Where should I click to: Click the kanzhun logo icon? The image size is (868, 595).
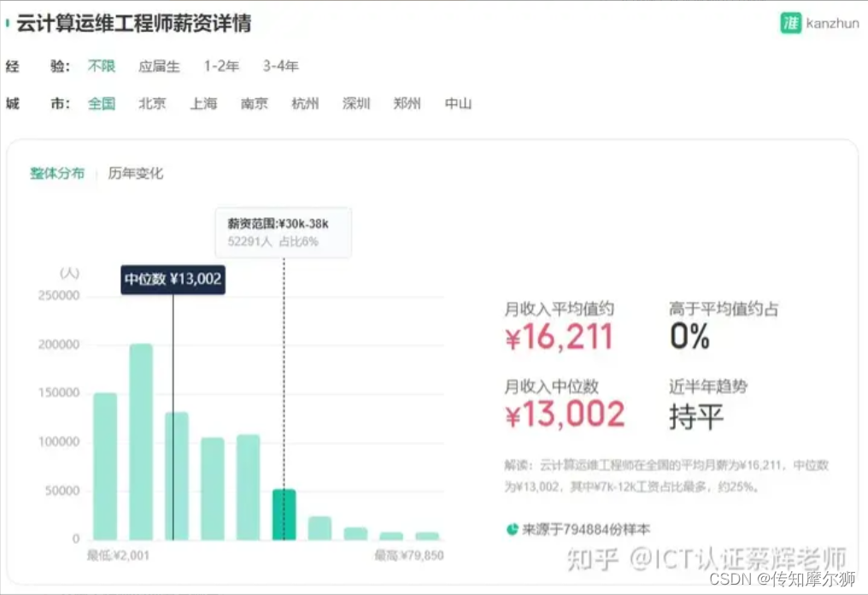(x=790, y=23)
